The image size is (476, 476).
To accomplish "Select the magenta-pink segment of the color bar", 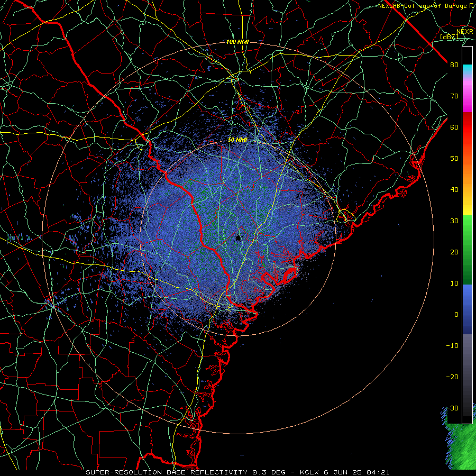I will [x=467, y=94].
